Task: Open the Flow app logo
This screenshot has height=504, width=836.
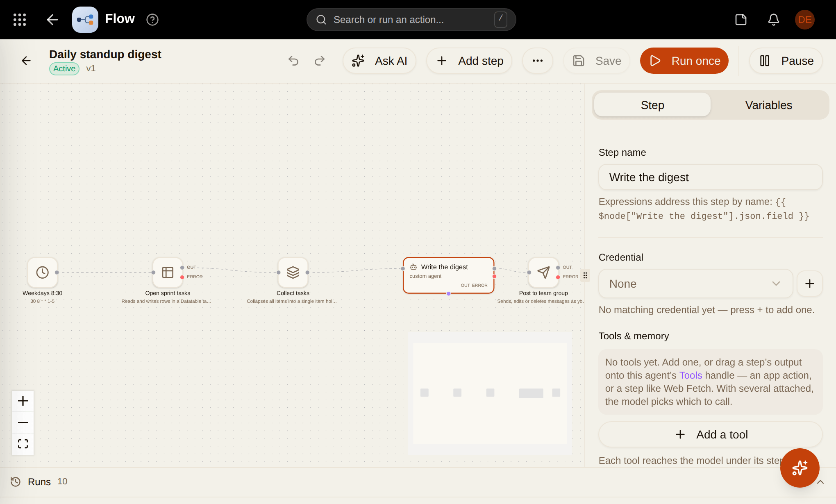Action: pyautogui.click(x=85, y=20)
